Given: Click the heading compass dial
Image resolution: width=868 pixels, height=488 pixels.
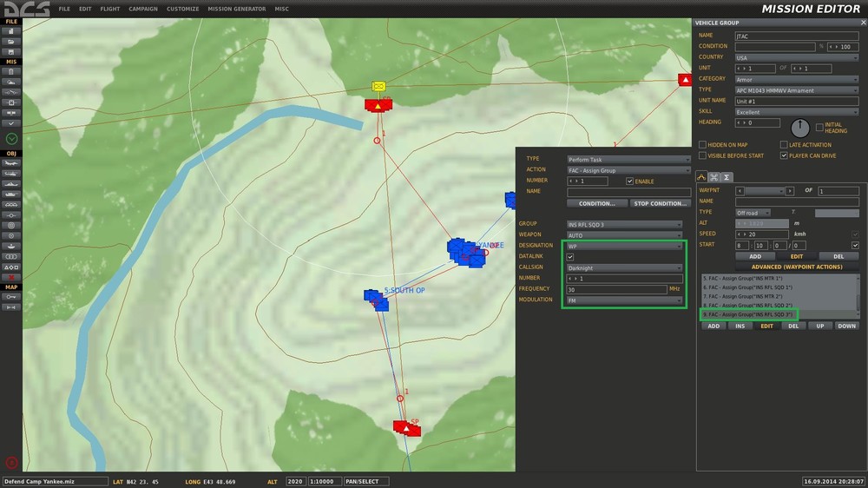Looking at the screenshot, I should (799, 127).
